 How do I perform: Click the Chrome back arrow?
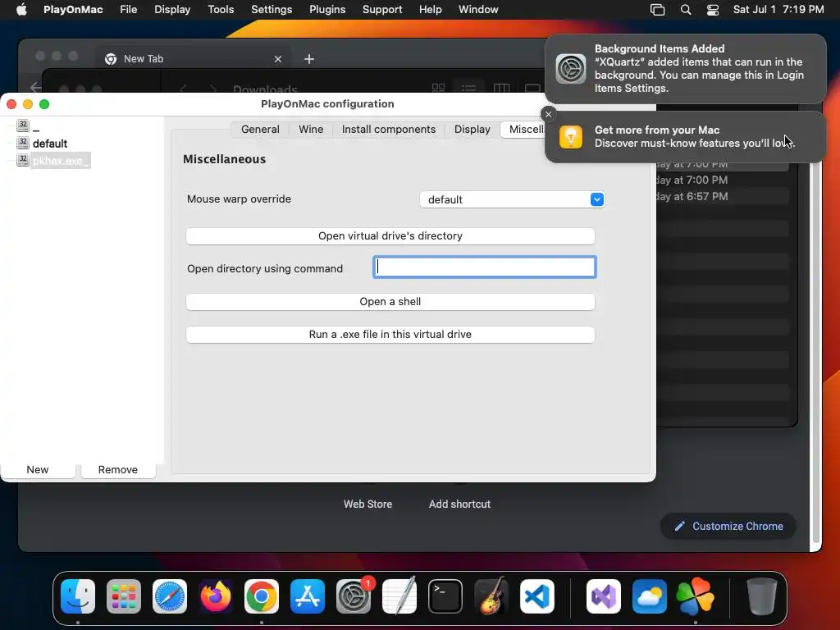(x=35, y=87)
